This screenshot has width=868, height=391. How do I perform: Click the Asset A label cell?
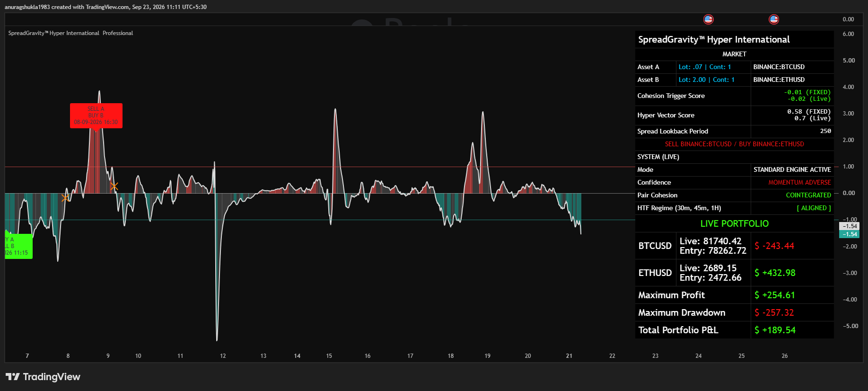coord(655,67)
